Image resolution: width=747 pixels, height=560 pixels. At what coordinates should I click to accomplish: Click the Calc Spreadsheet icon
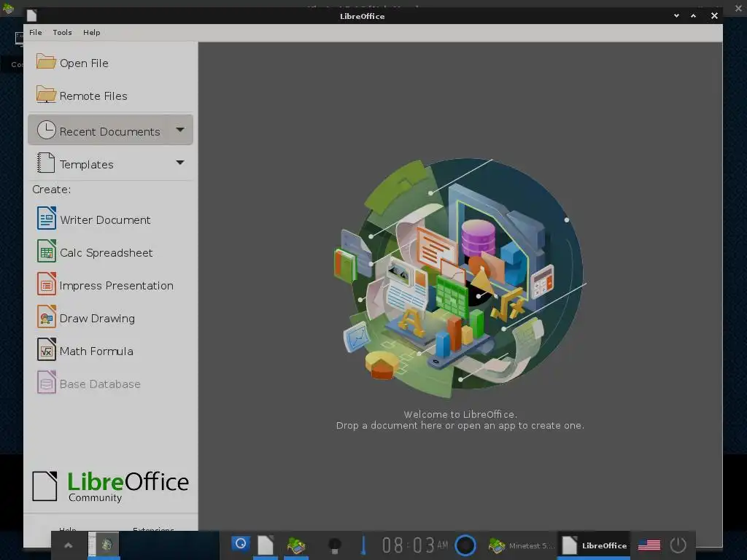coord(47,251)
